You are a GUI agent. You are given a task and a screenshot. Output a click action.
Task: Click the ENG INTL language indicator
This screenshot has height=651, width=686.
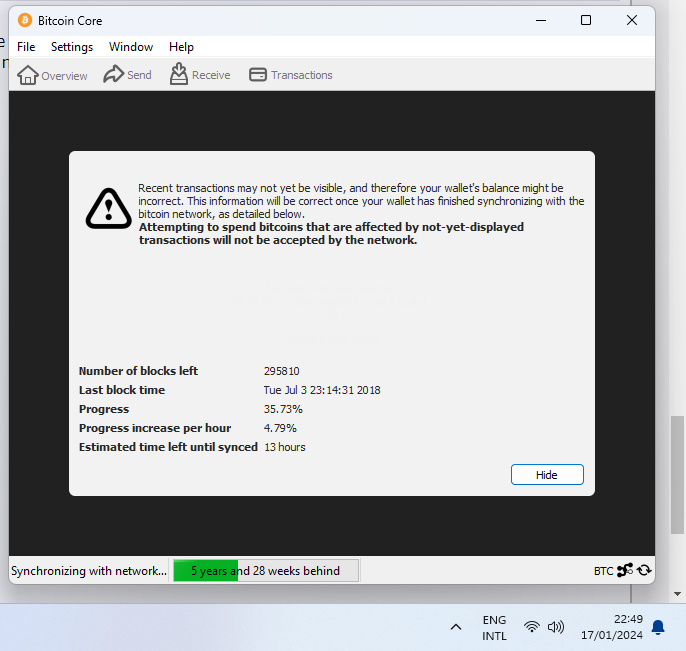point(494,628)
